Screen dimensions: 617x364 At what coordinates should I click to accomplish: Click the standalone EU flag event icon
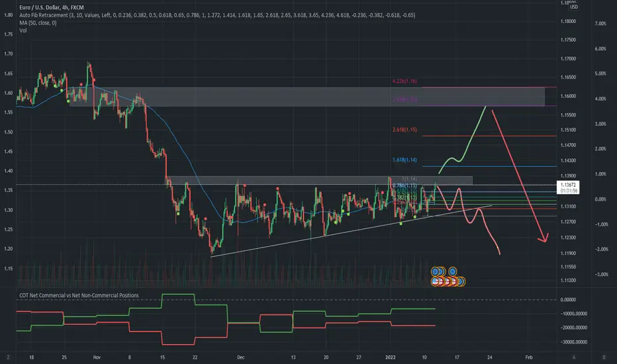click(453, 271)
